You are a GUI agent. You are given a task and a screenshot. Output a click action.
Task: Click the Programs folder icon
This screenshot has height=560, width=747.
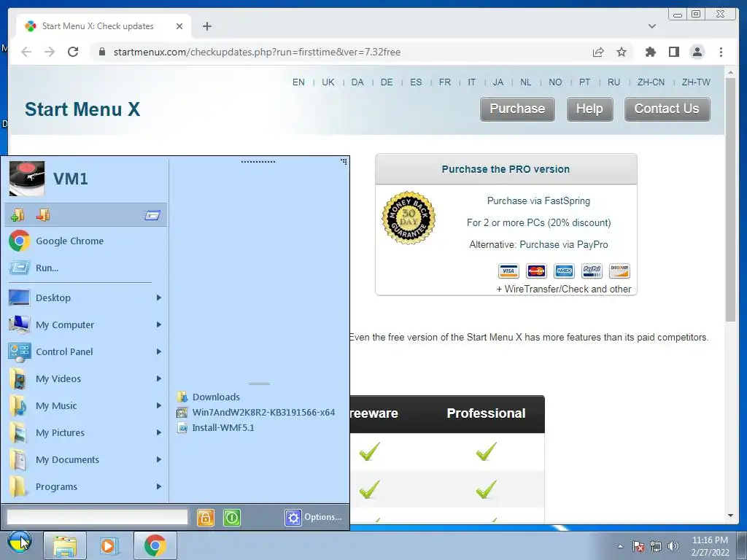[19, 486]
